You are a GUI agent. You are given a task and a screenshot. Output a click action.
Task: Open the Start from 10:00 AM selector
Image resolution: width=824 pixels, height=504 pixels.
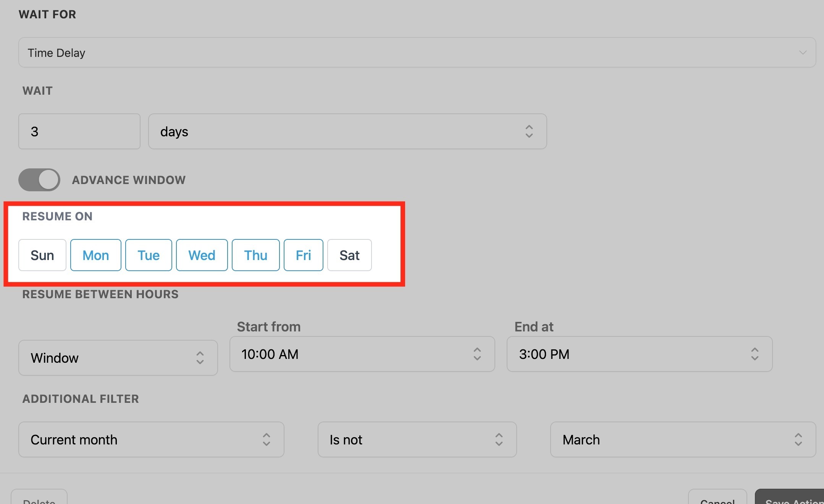(362, 354)
